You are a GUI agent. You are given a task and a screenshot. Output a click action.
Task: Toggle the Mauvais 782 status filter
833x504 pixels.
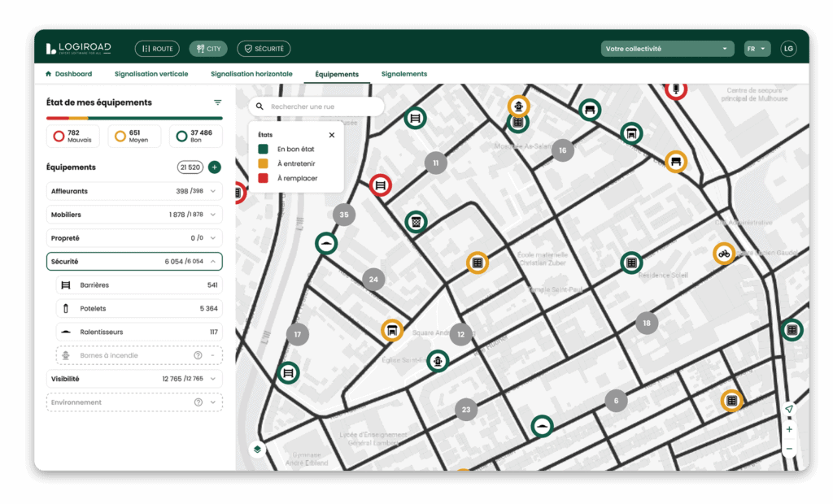coord(72,136)
